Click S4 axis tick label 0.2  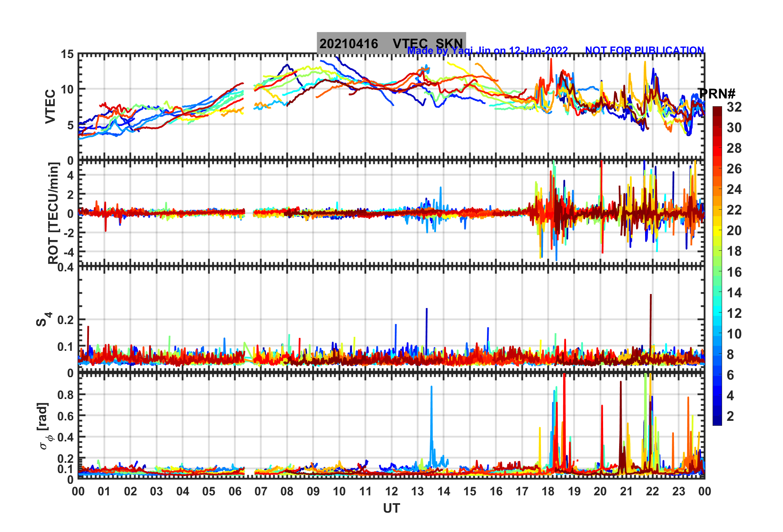tap(66, 320)
